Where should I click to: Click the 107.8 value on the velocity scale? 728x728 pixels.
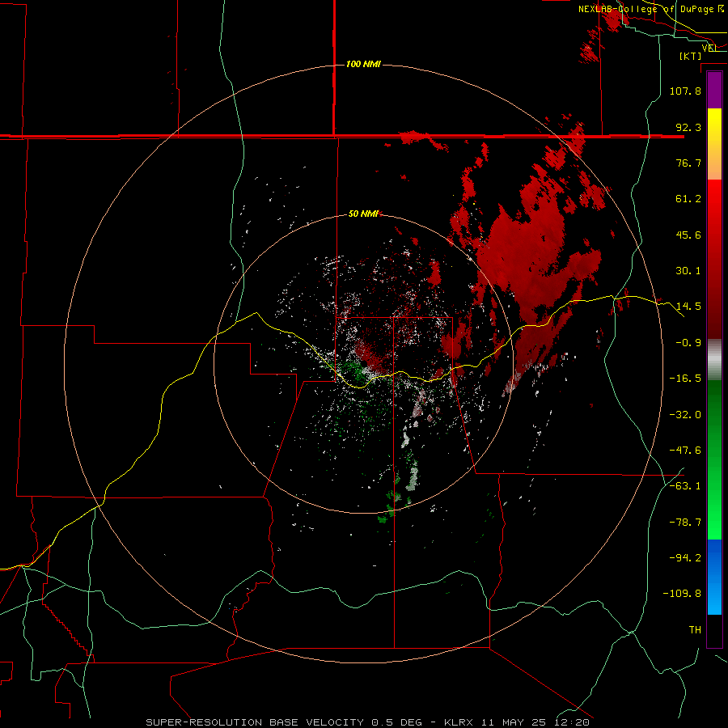(685, 91)
